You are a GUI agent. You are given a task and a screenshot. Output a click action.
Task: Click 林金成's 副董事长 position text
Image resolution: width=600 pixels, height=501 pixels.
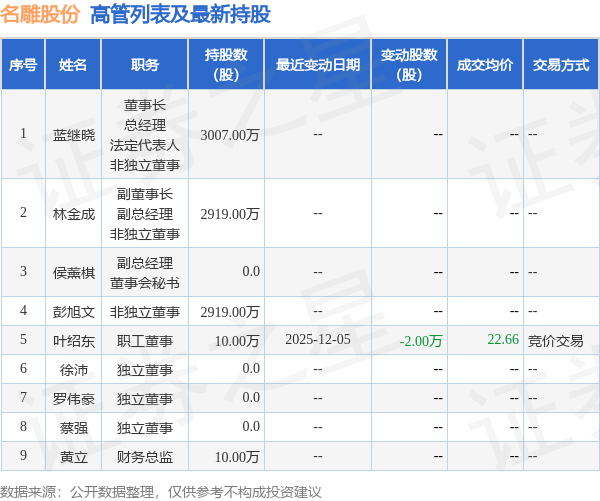click(x=145, y=194)
